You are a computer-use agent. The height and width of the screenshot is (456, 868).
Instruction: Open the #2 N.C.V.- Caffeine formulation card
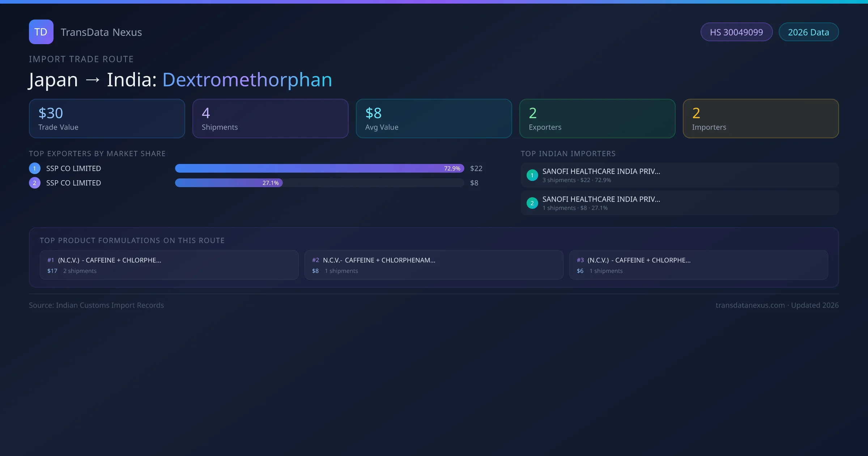pos(434,265)
